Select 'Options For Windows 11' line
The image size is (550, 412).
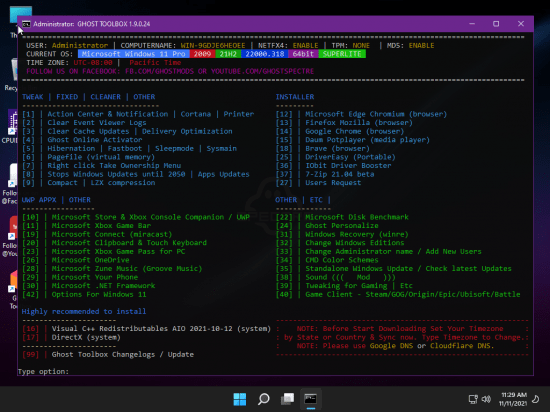pos(84,294)
